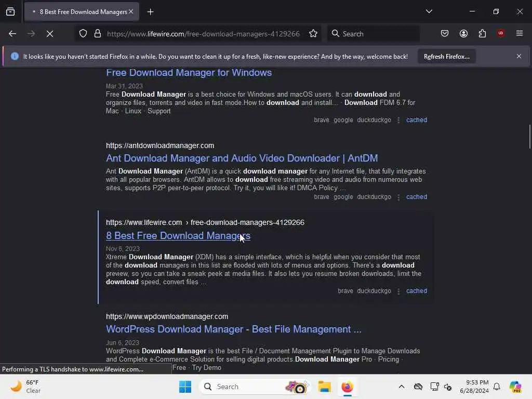Image resolution: width=532 pixels, height=399 pixels.
Task: Close the 8 Best Free Download Managers tab
Action: click(x=131, y=11)
